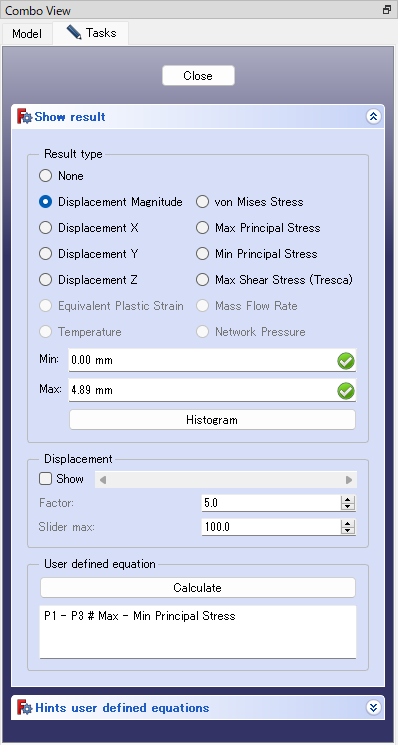Decrease Slider max with down arrow
398x745 pixels.
click(348, 531)
